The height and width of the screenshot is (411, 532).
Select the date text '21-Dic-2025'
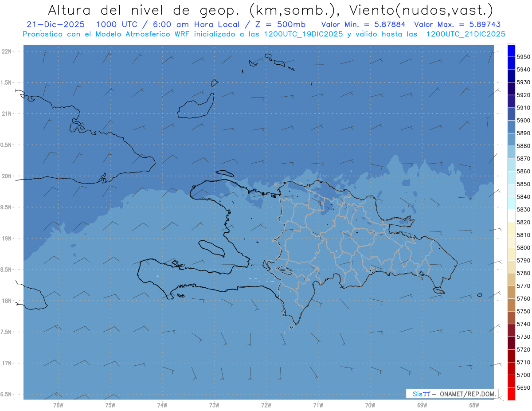55,25
